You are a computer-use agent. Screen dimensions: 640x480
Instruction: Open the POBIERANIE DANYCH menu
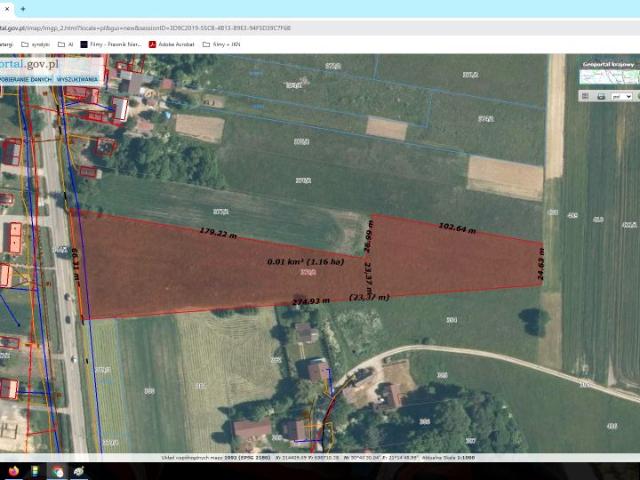[x=26, y=79]
